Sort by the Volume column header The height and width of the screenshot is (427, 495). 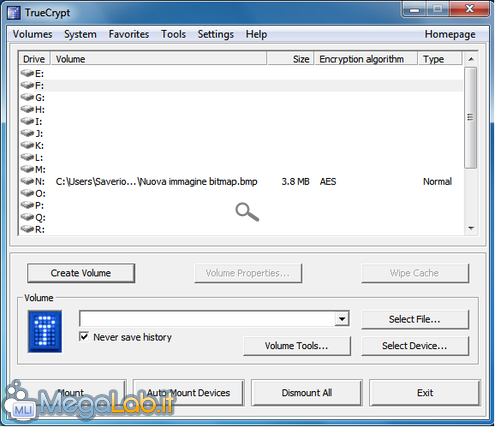(x=159, y=59)
